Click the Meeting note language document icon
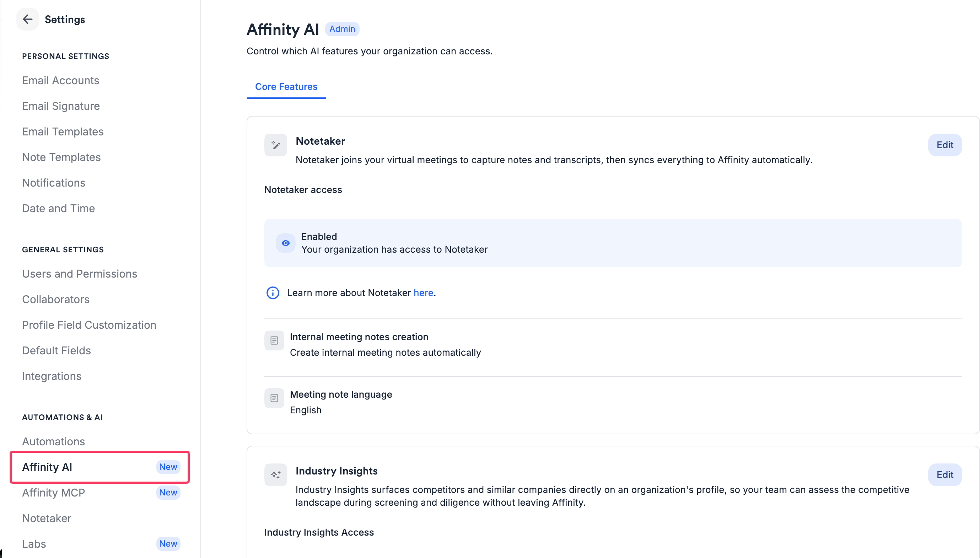 click(274, 398)
